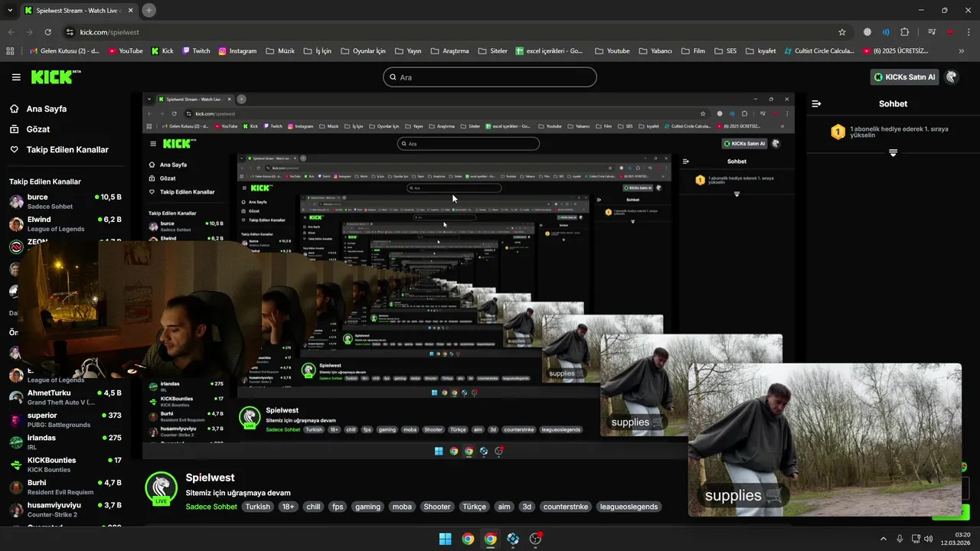
Task: Click the Sadece Sohbet category link
Action: pyautogui.click(x=211, y=507)
